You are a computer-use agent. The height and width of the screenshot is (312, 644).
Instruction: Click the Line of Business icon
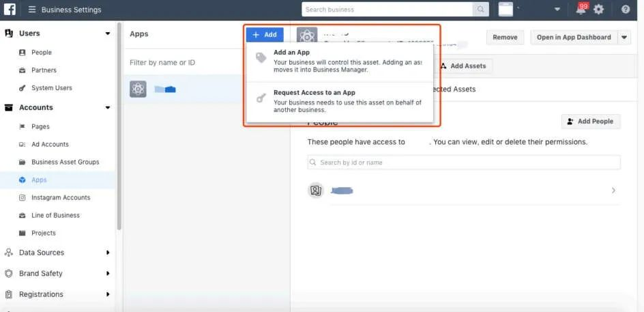[23, 215]
